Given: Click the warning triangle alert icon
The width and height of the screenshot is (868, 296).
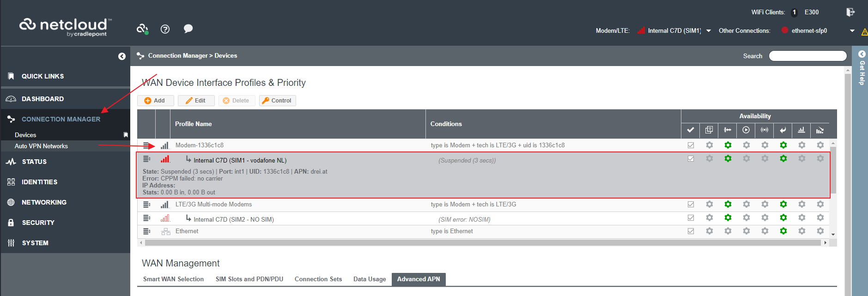Looking at the screenshot, I should coord(864,32).
